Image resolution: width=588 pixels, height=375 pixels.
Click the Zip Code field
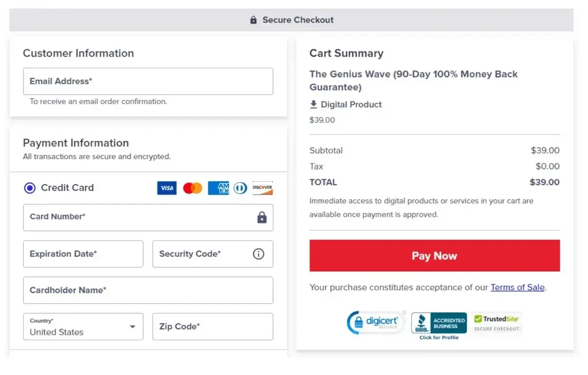pyautogui.click(x=212, y=327)
